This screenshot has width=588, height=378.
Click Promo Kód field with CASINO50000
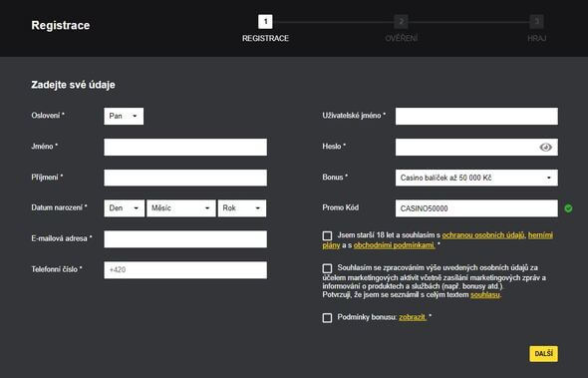[476, 208]
